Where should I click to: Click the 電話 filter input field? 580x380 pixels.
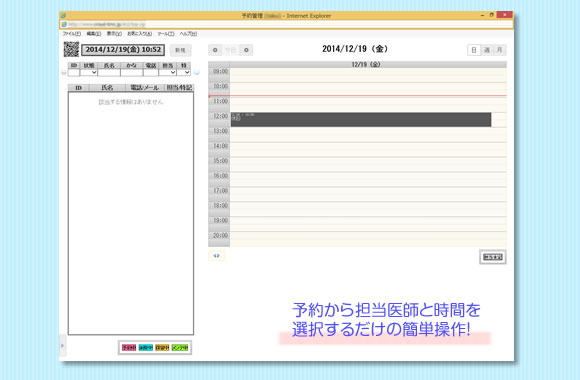(x=151, y=73)
